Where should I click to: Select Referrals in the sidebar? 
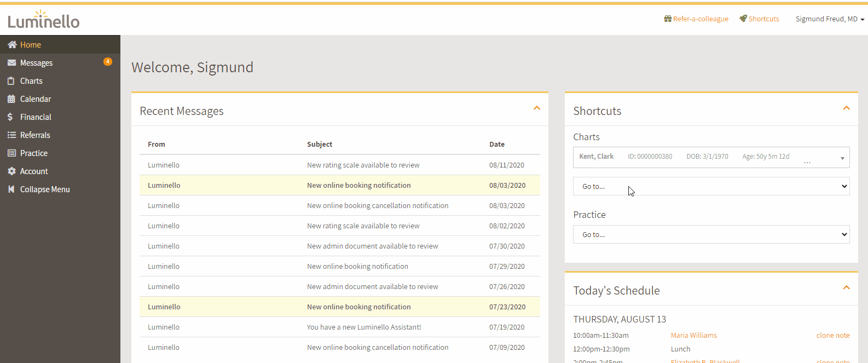tap(60, 135)
